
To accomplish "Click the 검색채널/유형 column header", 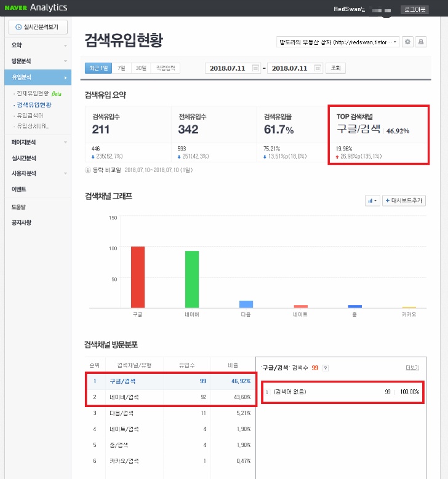I will (134, 365).
